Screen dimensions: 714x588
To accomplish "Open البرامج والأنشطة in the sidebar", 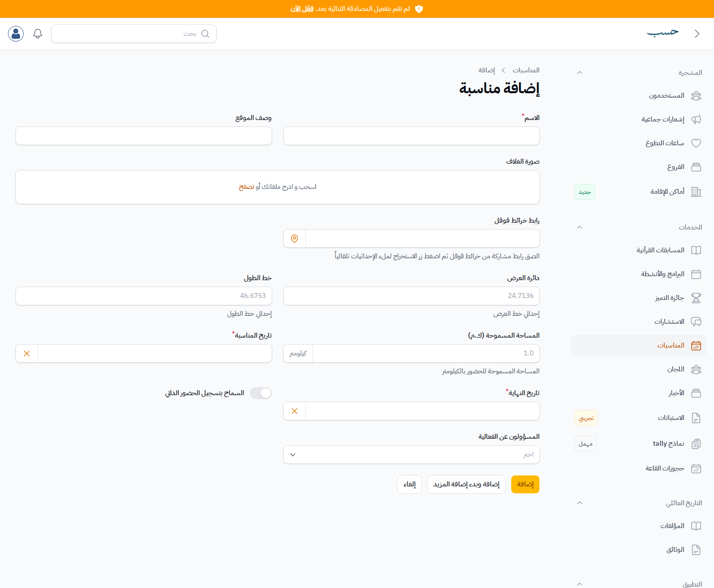I will point(639,274).
